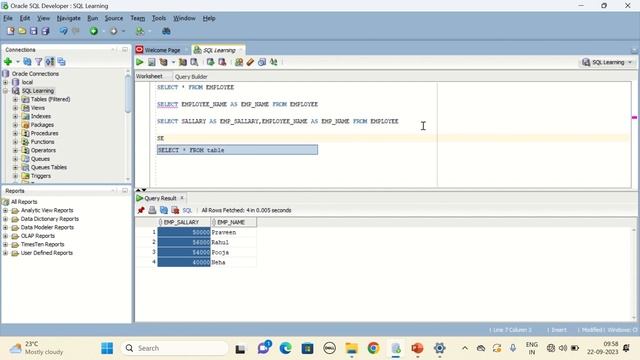Click the SQL link in Query Result toolbar
Image resolution: width=640 pixels, height=360 pixels.
click(x=187, y=211)
